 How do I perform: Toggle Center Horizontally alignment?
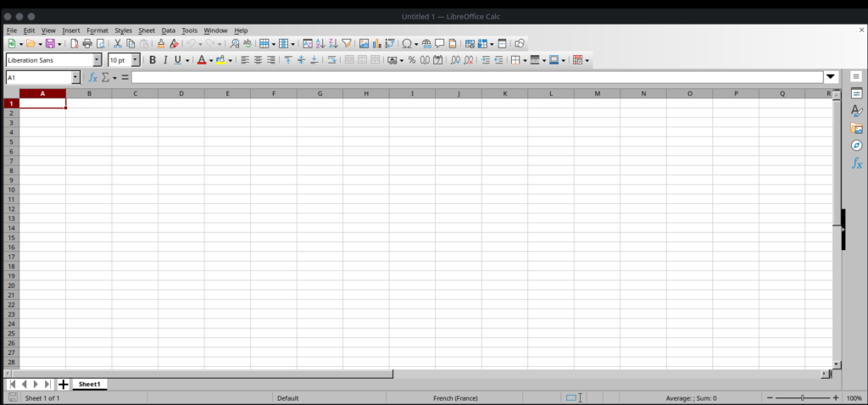(258, 60)
